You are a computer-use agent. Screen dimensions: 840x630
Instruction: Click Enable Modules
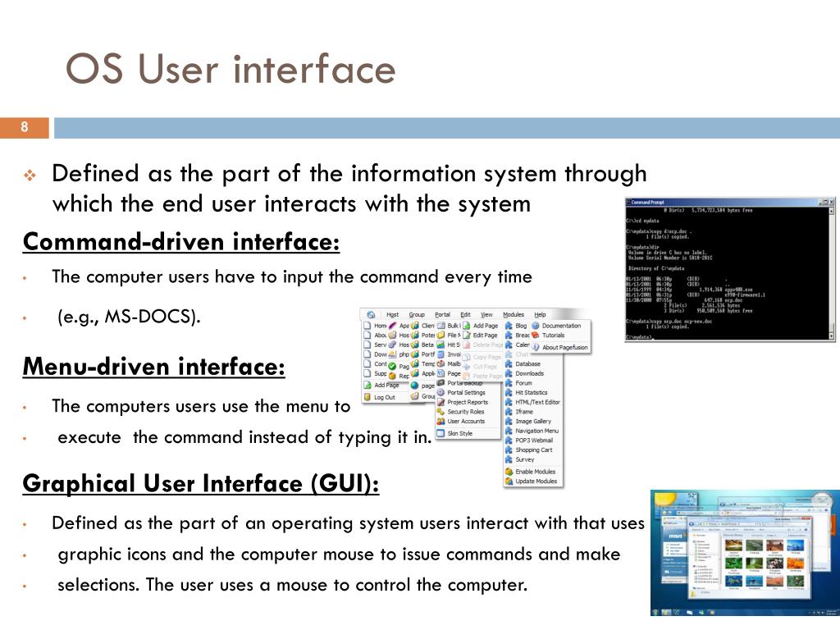535,472
